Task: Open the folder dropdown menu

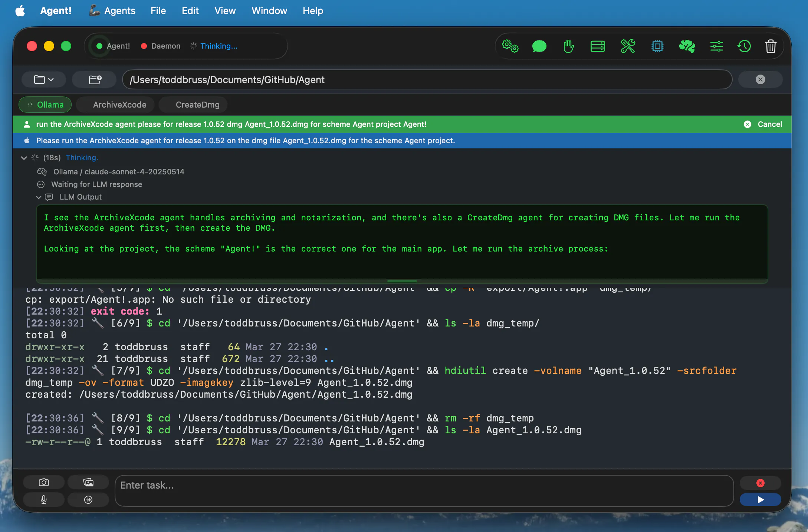Action: click(44, 79)
